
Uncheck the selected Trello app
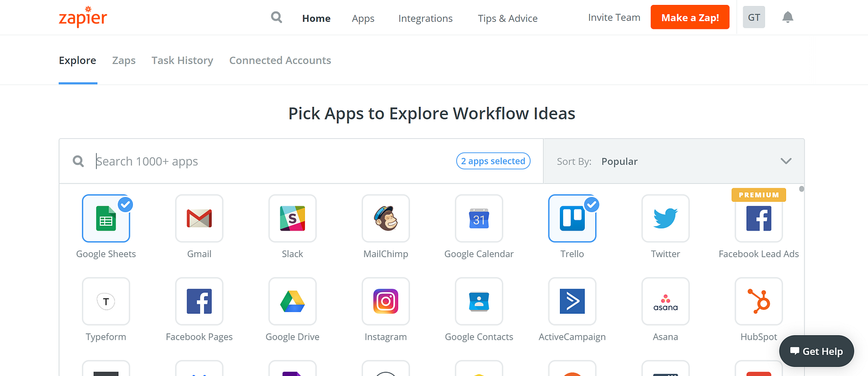[572, 218]
